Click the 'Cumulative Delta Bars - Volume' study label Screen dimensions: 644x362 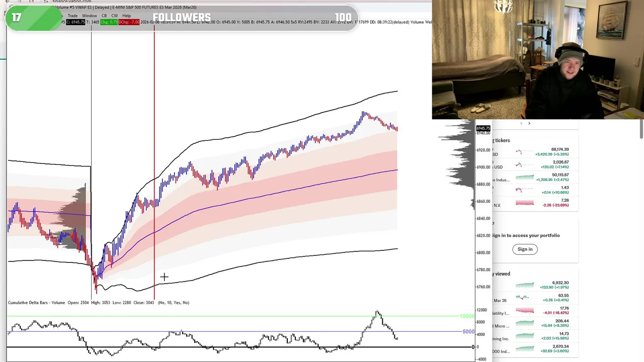coord(36,303)
